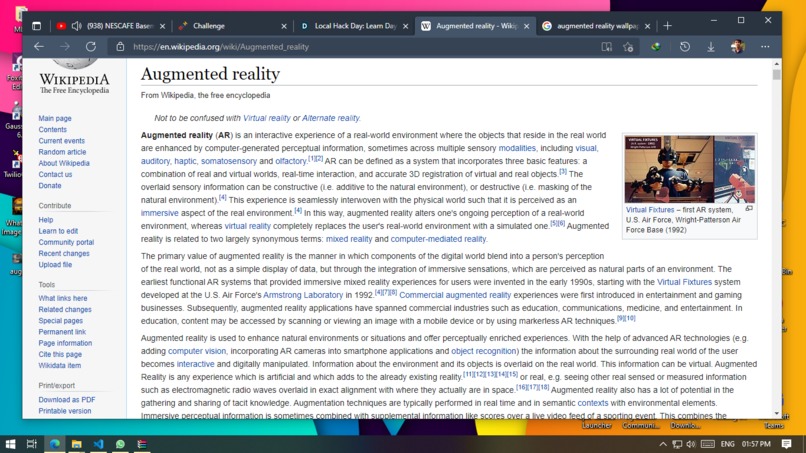The image size is (806, 453).
Task: Open the Contents sidebar link
Action: (x=52, y=130)
